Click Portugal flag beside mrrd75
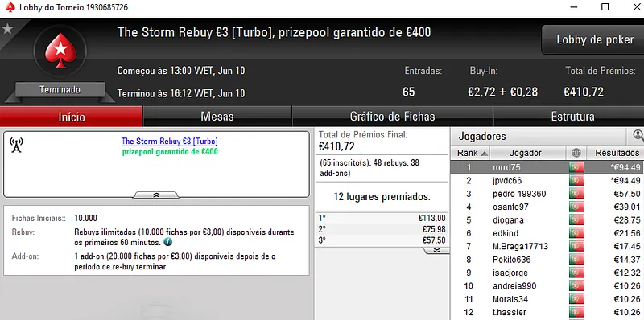The image size is (644, 320). point(576,167)
